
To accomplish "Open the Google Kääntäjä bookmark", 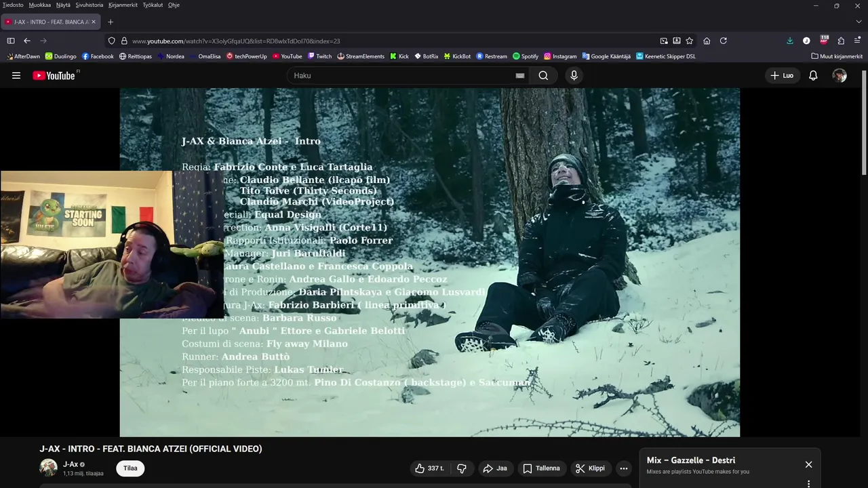I will [606, 56].
